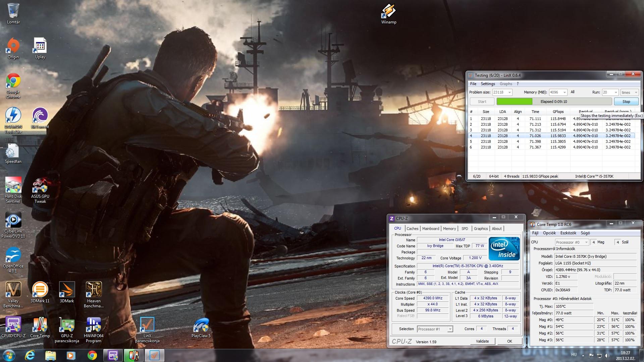Open Súgó menu in Core Temp
Viewport: 644px width, 362px height.
pos(585,233)
